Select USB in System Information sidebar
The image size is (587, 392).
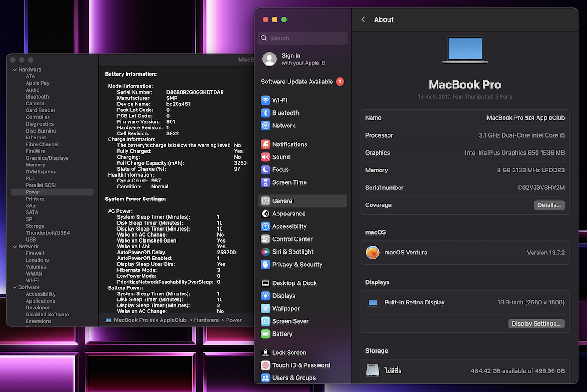tap(31, 240)
